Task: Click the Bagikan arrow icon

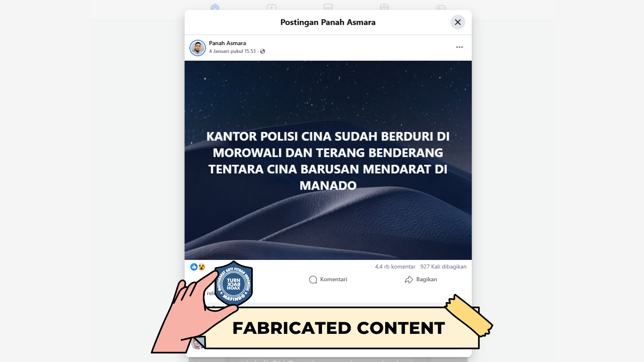Action: [409, 280]
